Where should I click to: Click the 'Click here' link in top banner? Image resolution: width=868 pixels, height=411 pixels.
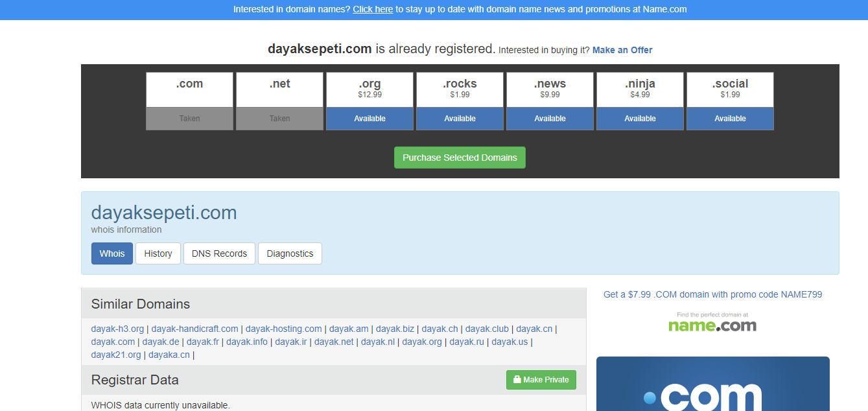click(x=373, y=9)
